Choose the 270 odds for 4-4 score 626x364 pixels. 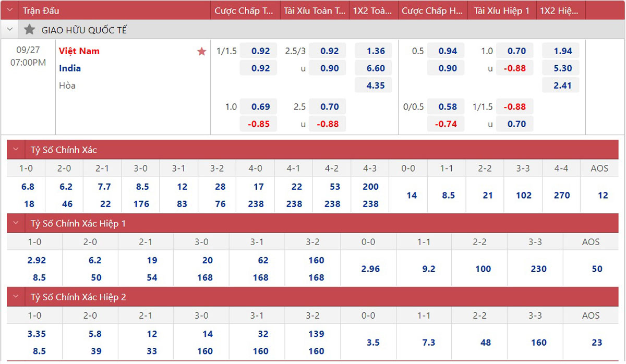(x=562, y=196)
